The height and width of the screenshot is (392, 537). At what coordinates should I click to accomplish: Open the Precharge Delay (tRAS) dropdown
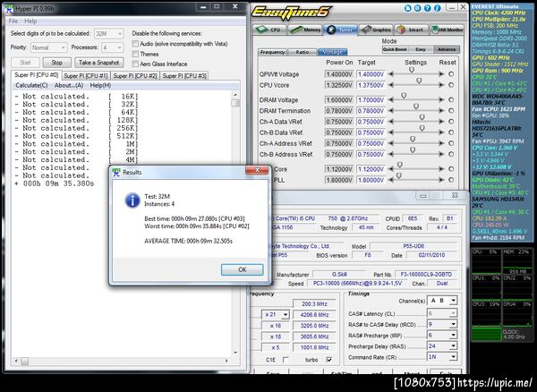(x=442, y=346)
